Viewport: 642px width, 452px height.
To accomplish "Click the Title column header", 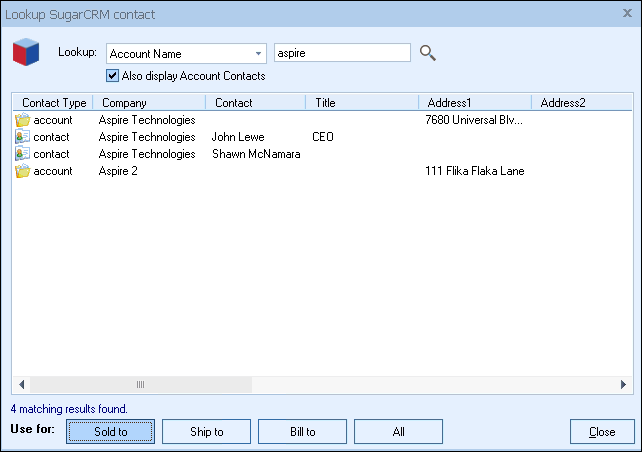I will [362, 102].
